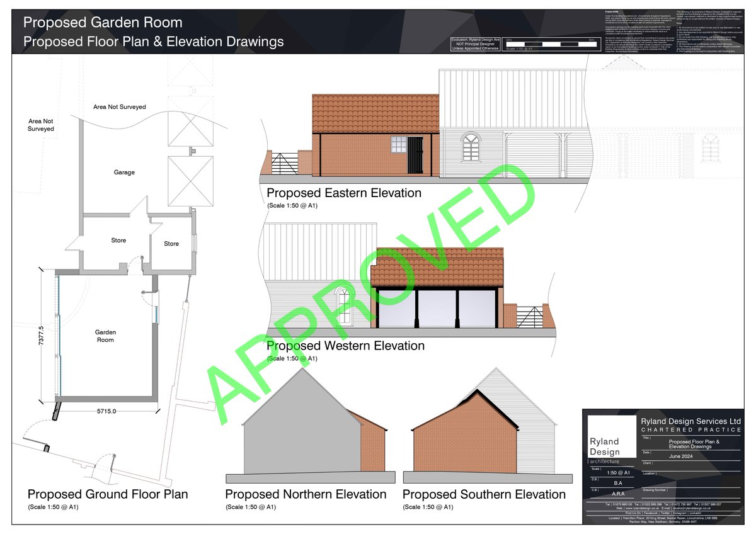Click the 'Proposed Northern Elevation' caption

pyautogui.click(x=306, y=494)
